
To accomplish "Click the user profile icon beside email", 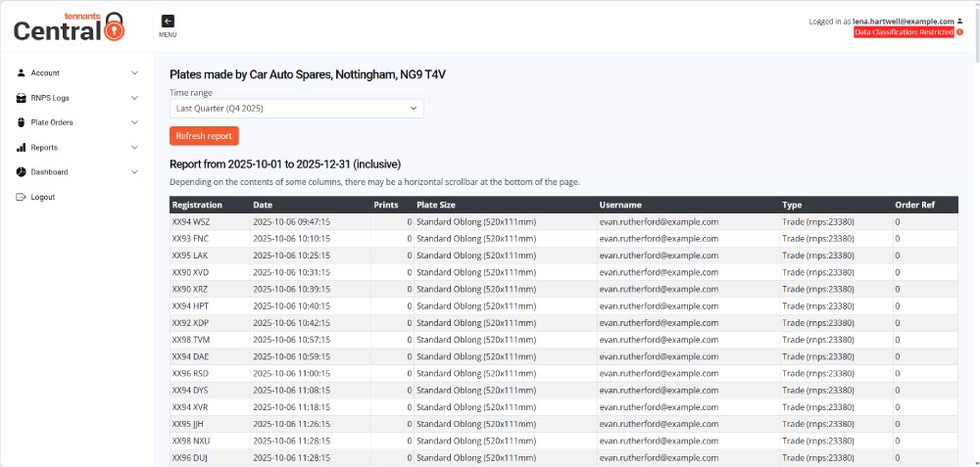I will (960, 22).
